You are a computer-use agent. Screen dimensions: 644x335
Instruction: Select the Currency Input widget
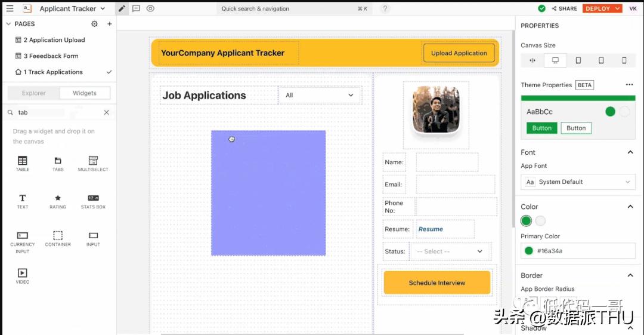click(x=23, y=242)
